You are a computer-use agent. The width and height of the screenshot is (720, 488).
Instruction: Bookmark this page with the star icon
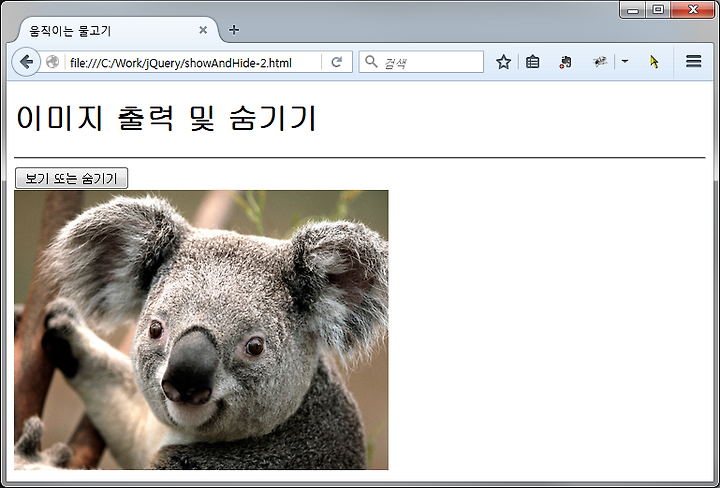coord(503,62)
